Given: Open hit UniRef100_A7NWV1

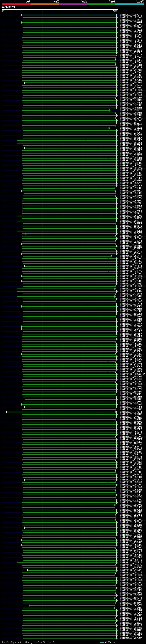Looking at the screenshot, I should [x=131, y=20].
